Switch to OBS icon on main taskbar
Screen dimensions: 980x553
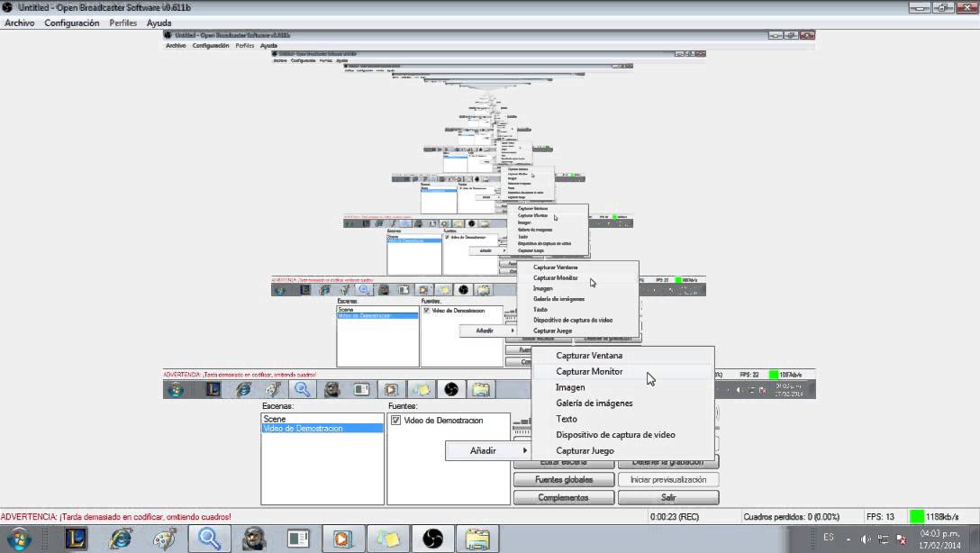pyautogui.click(x=432, y=539)
